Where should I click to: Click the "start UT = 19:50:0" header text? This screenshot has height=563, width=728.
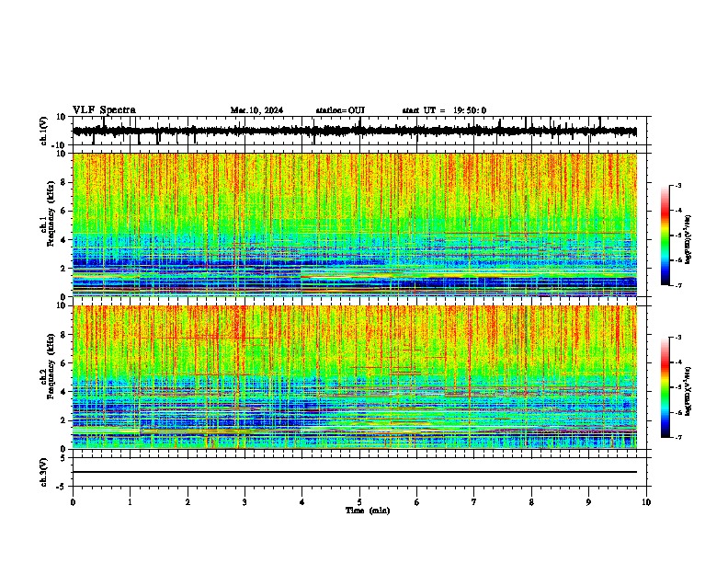coord(444,110)
